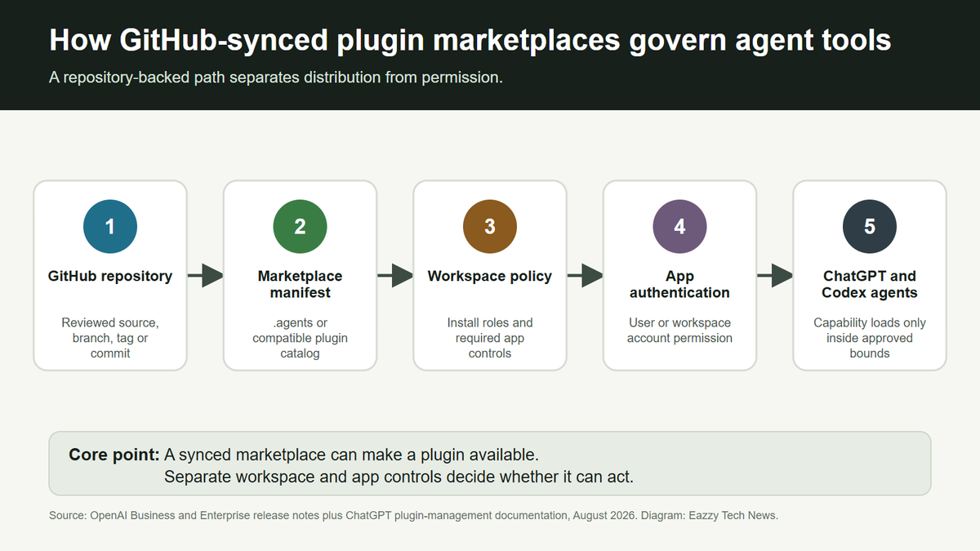Click the purple circle numbered 4
980x551 pixels.
(679, 226)
